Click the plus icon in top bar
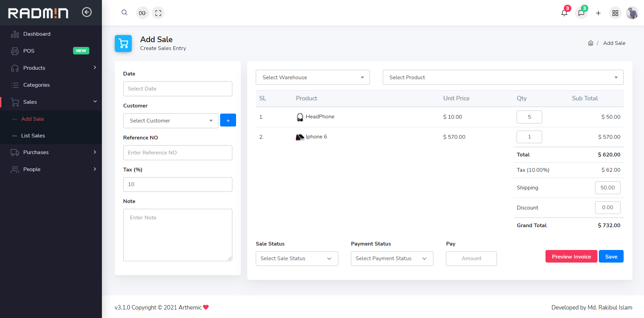The height and width of the screenshot is (318, 644). 598,13
